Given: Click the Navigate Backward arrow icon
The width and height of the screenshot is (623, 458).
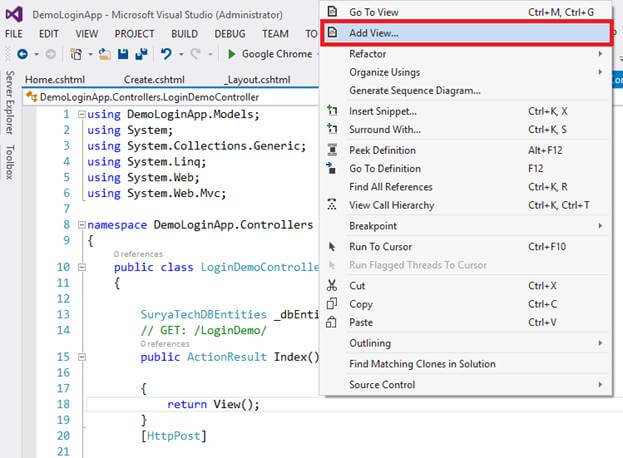Looking at the screenshot, I should (x=23, y=54).
